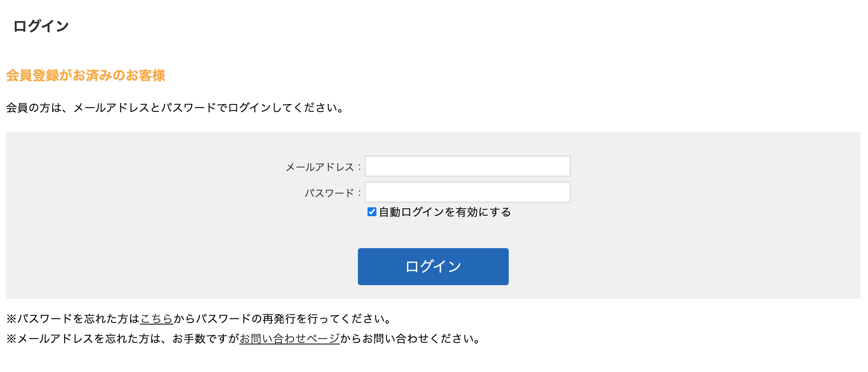Click the お手数ですが text before contact link
The image size is (868, 372).
[x=206, y=339]
